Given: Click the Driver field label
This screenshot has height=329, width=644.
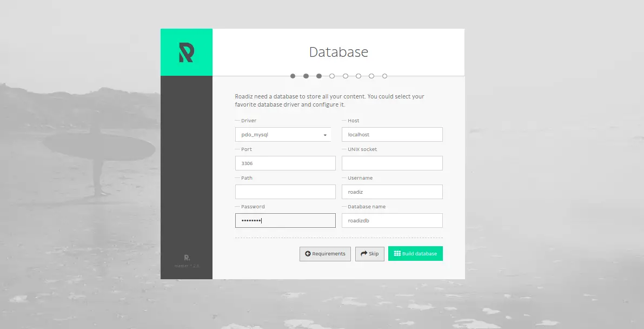Looking at the screenshot, I should [x=249, y=121].
